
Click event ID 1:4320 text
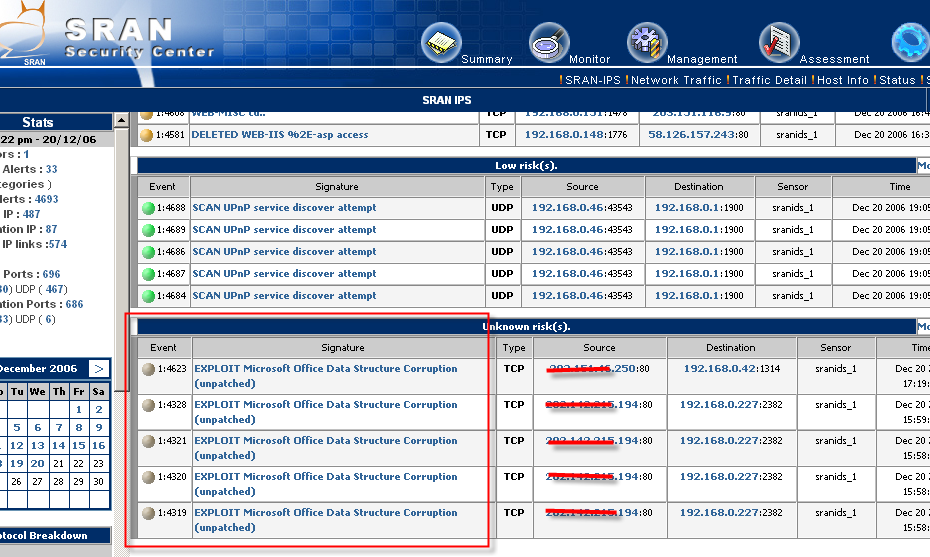click(x=172, y=476)
